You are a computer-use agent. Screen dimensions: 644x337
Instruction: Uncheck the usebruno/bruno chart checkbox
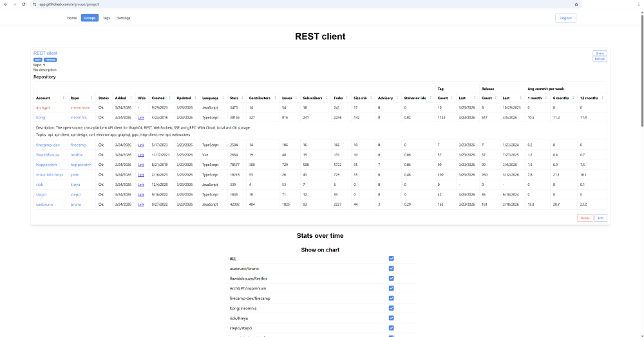(x=391, y=269)
